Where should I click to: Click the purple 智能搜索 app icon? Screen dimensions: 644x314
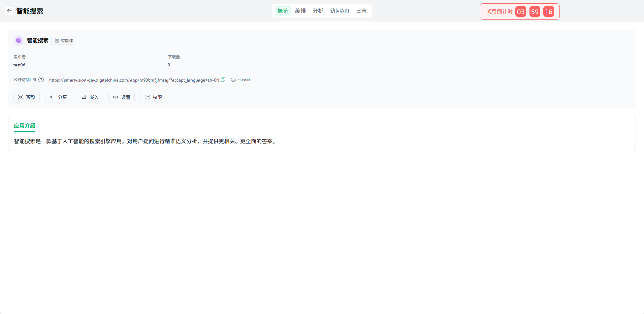(x=19, y=40)
